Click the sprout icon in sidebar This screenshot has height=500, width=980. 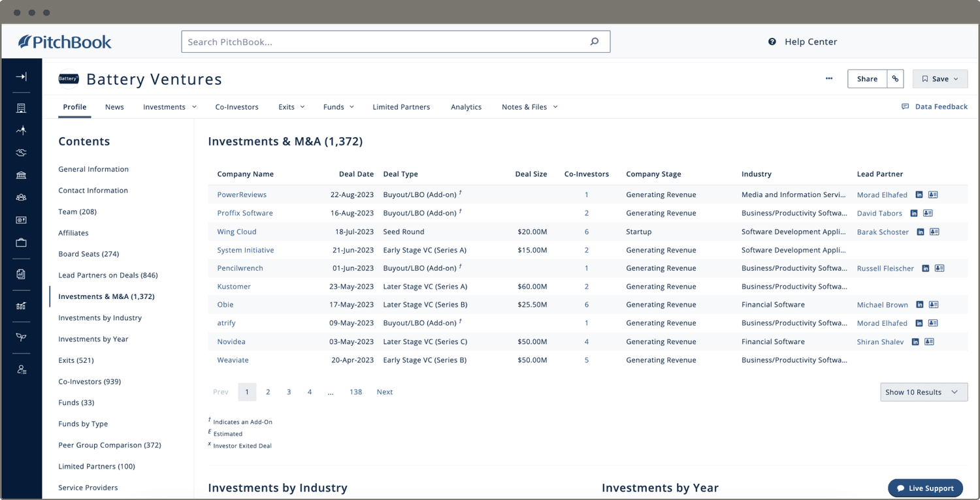click(21, 337)
